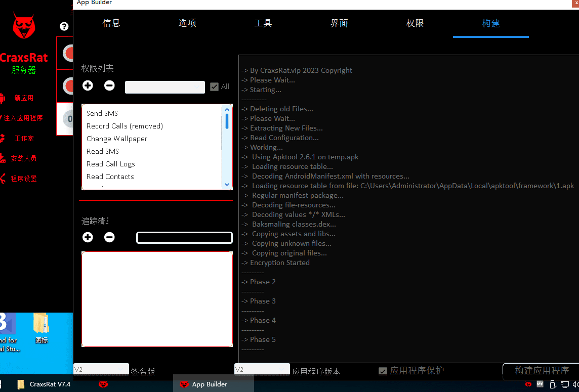Viewport: 579px width, 392px height.
Task: Click the "Phase 5" log line
Action: point(259,339)
